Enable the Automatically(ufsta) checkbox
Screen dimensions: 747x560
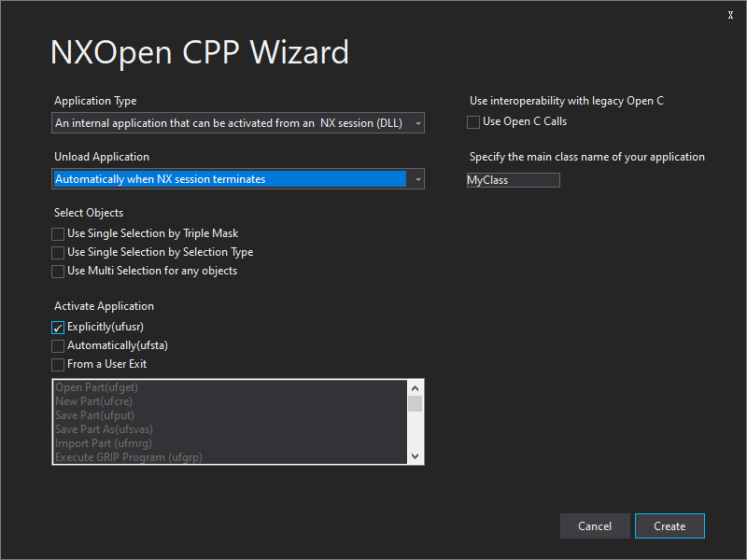[x=58, y=345]
